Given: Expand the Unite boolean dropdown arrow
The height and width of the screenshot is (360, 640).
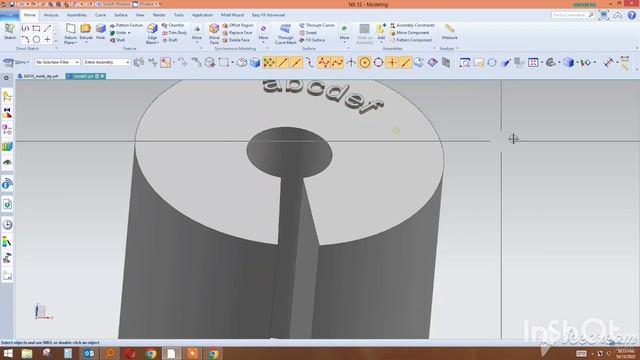Looking at the screenshot, I should (129, 33).
